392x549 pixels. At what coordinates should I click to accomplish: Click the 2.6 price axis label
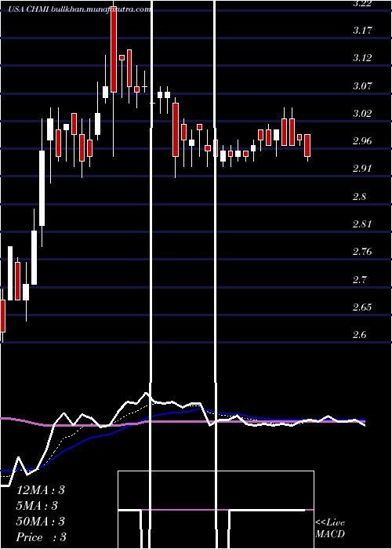point(359,335)
